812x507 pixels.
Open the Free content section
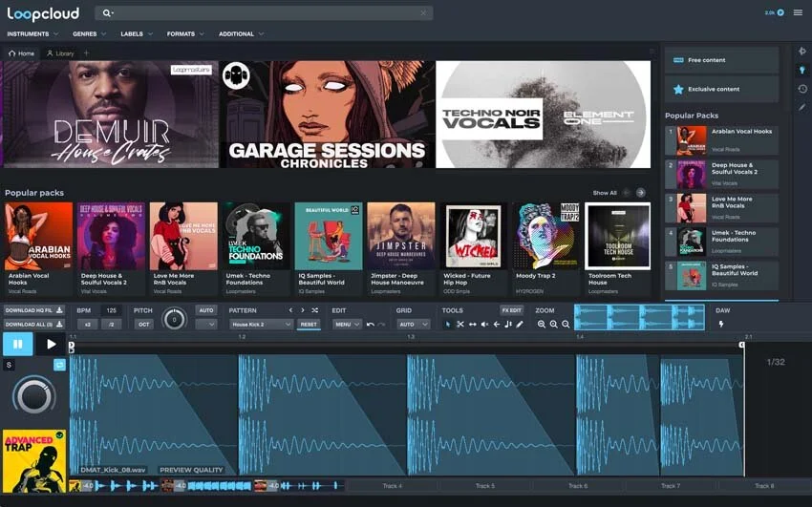pyautogui.click(x=721, y=60)
